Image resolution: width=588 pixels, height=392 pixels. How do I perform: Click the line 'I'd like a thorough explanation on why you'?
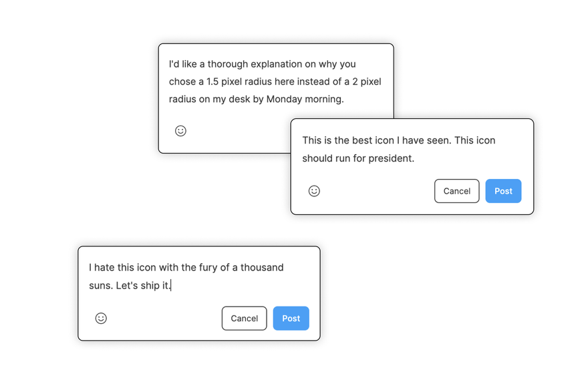262,64
